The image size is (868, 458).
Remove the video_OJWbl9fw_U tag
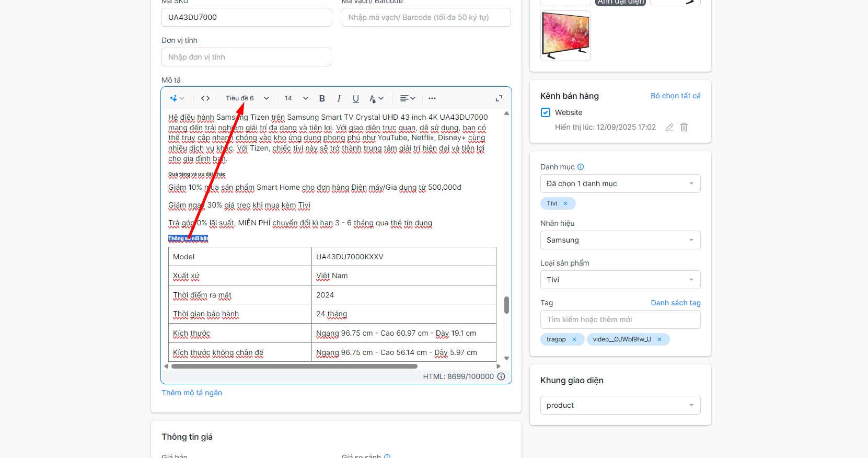[659, 339]
